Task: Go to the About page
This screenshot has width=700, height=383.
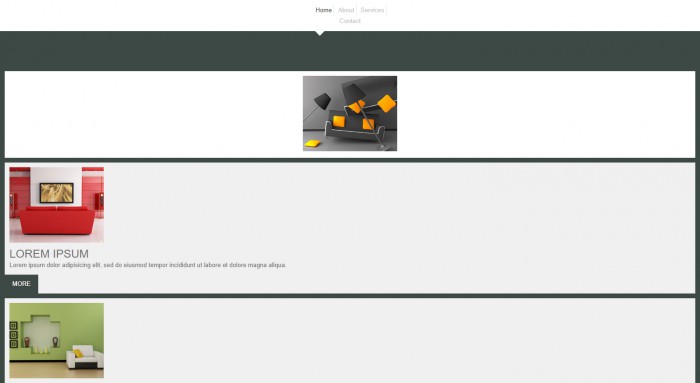Action: 346,10
